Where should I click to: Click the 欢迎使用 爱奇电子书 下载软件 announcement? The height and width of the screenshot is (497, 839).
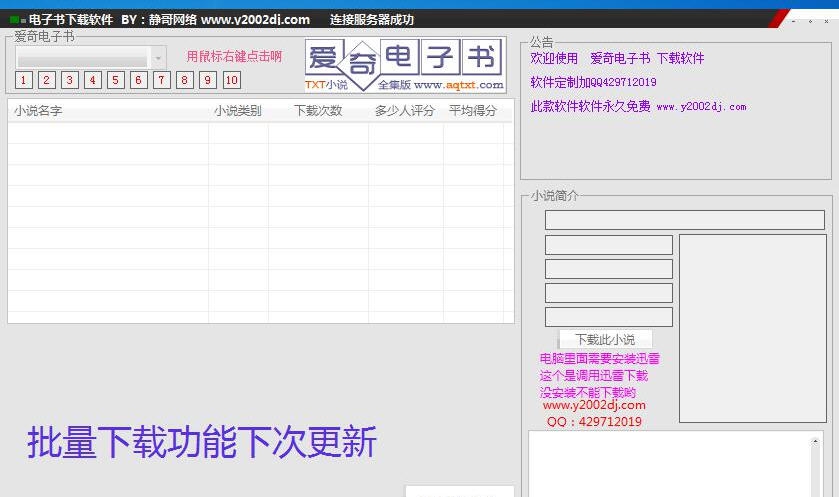pyautogui.click(x=617, y=58)
